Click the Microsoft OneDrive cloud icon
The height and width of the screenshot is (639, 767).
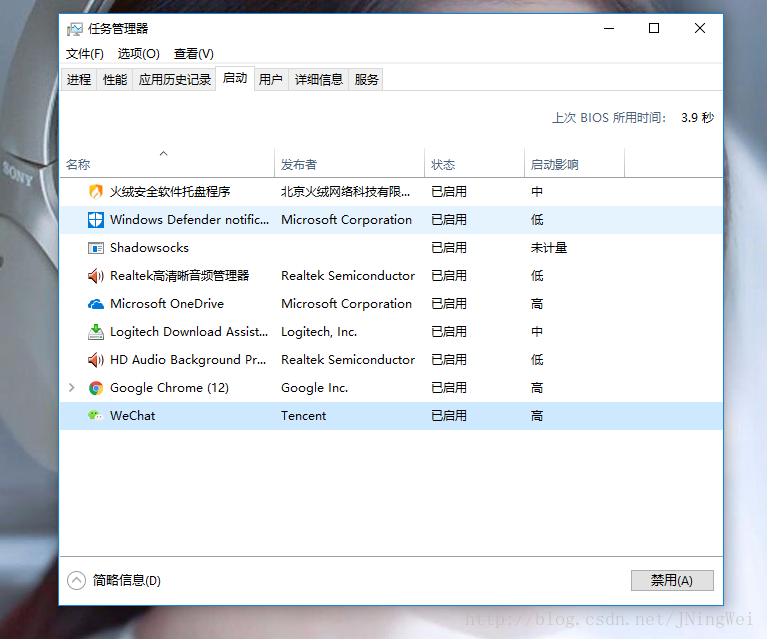click(x=96, y=304)
